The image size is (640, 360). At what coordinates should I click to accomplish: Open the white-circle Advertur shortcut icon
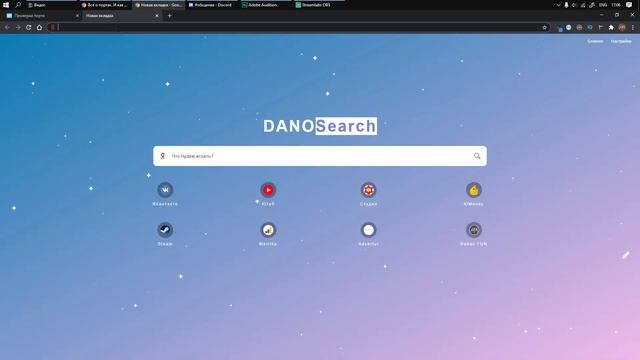(369, 230)
